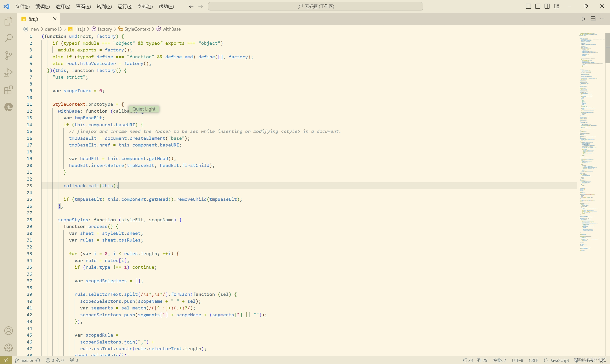The image size is (610, 364).
Task: Click the CRLF line ending button
Action: pos(533,360)
